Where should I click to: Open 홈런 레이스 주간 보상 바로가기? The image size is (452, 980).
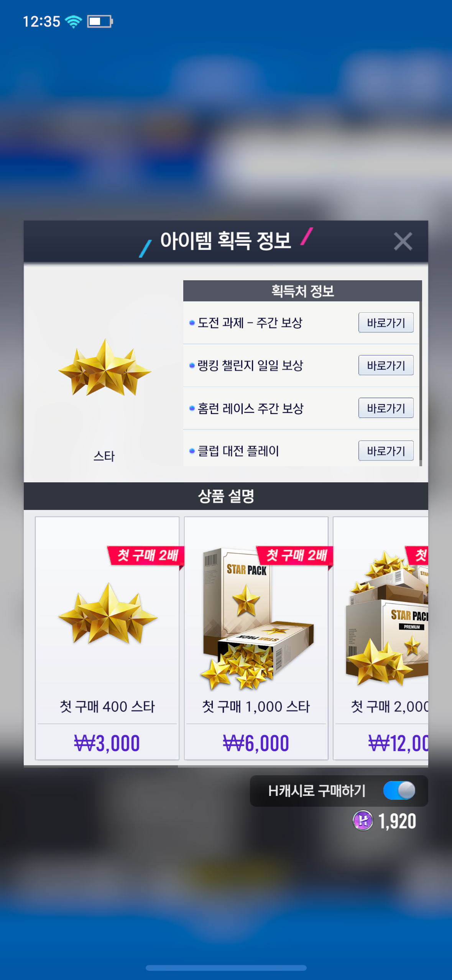pyautogui.click(x=386, y=408)
